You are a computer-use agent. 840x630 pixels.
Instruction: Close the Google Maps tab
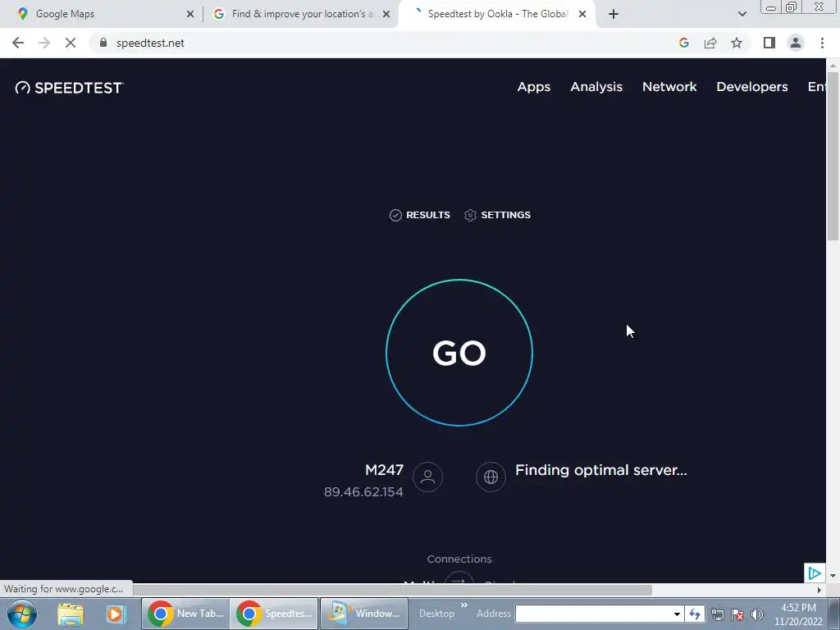(x=190, y=14)
